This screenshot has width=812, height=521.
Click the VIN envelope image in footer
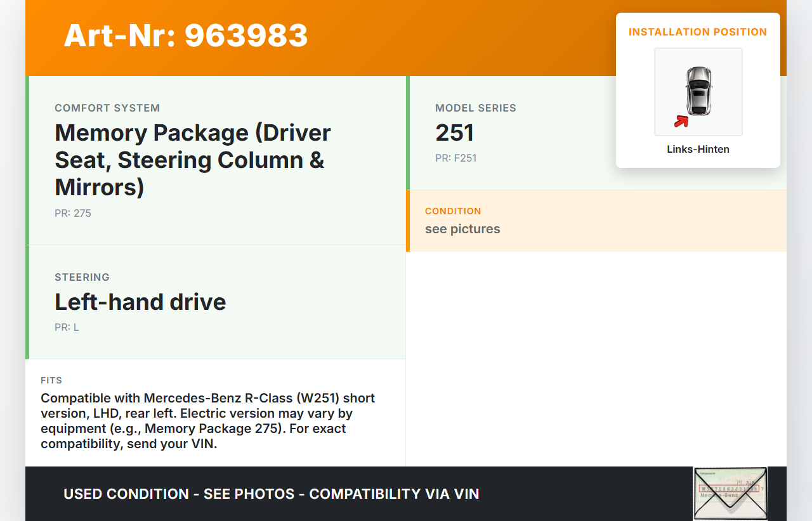point(730,494)
